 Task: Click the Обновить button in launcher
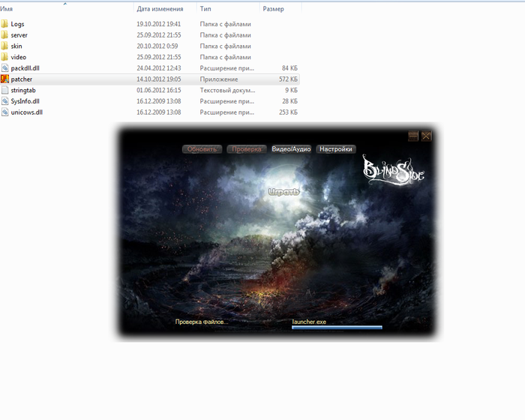(202, 149)
